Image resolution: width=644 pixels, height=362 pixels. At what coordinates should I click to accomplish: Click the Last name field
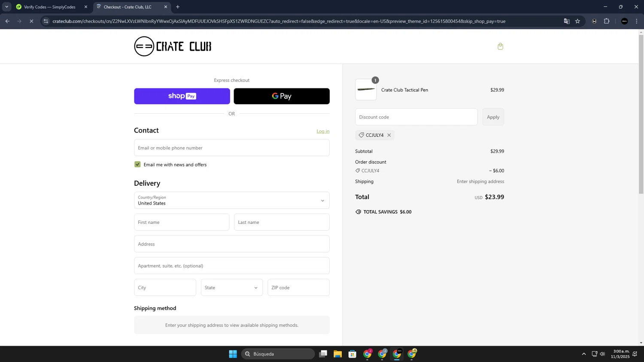[x=282, y=222]
